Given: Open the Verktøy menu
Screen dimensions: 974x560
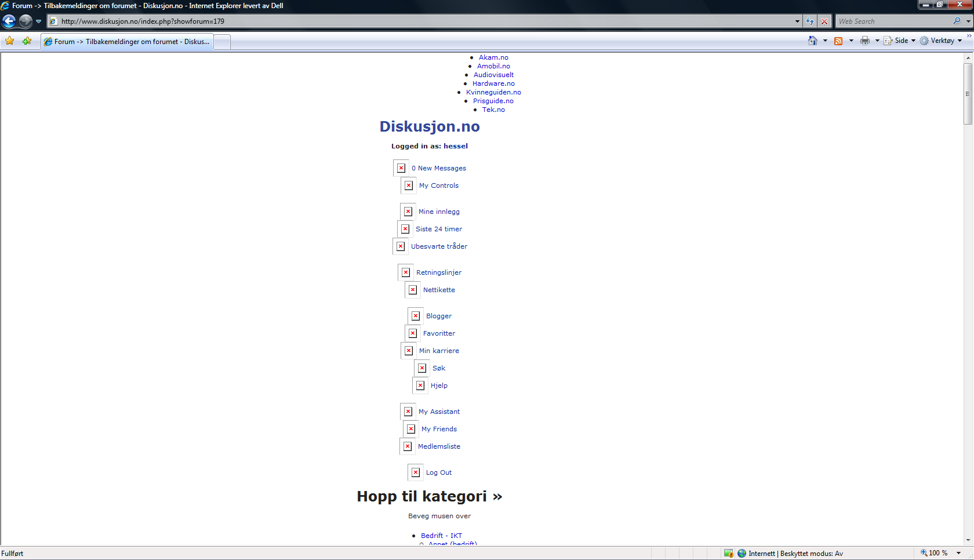Looking at the screenshot, I should click(941, 41).
